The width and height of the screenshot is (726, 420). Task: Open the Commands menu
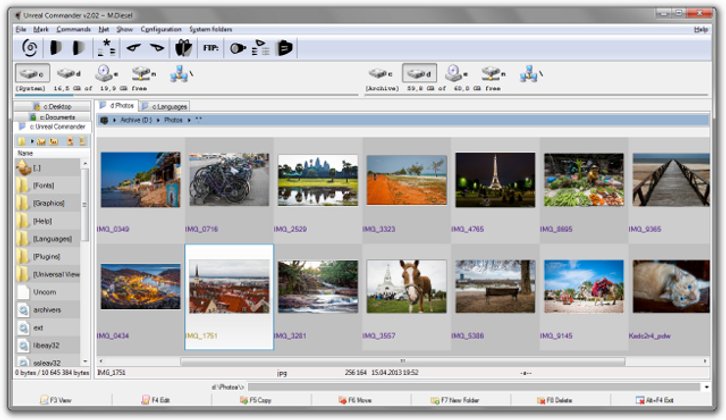pyautogui.click(x=73, y=30)
